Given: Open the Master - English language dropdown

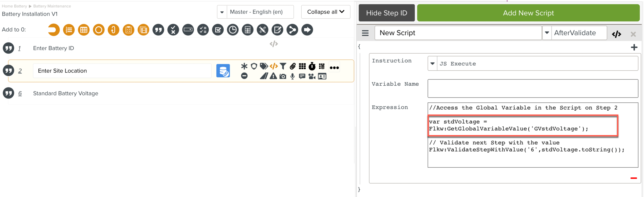Looking at the screenshot, I should tap(222, 12).
